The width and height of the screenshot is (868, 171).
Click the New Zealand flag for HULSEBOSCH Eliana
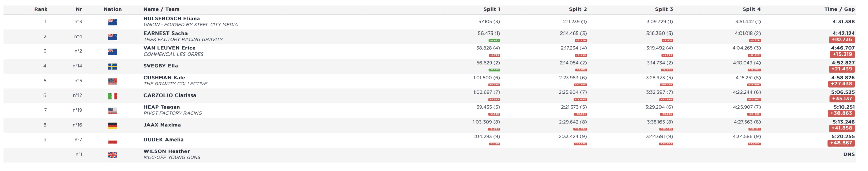(x=113, y=22)
